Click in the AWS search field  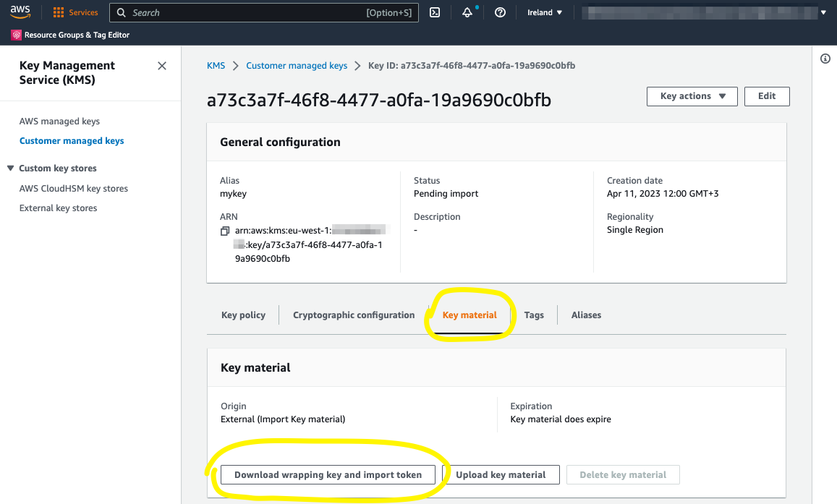(264, 12)
